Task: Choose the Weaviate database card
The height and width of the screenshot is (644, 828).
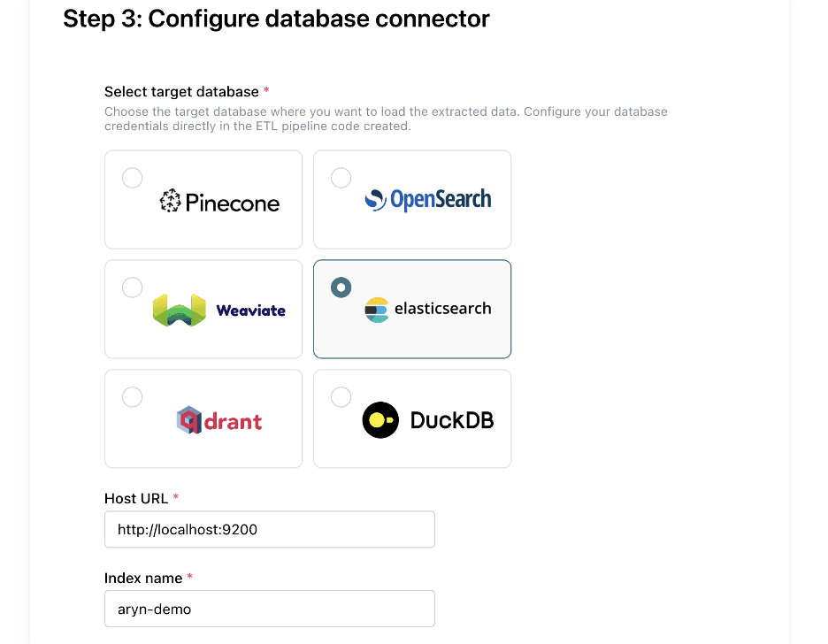Action: point(203,309)
